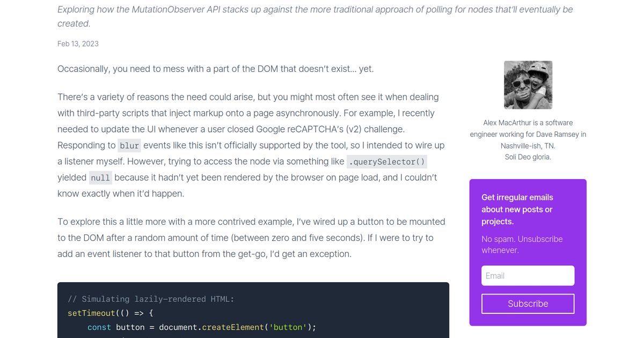Click the inline 'blur' code snippet
644x338 pixels.
pos(129,145)
